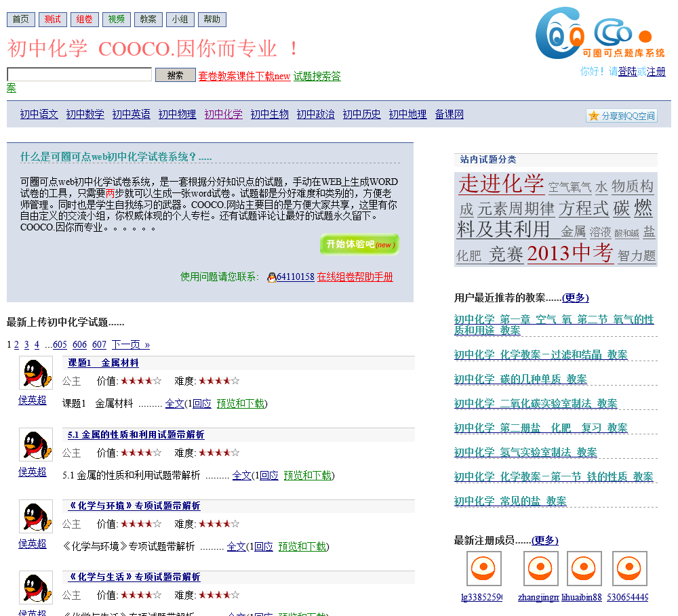Click the green 开始体验吧 button
Screen dimensions: 678x616
click(x=359, y=244)
